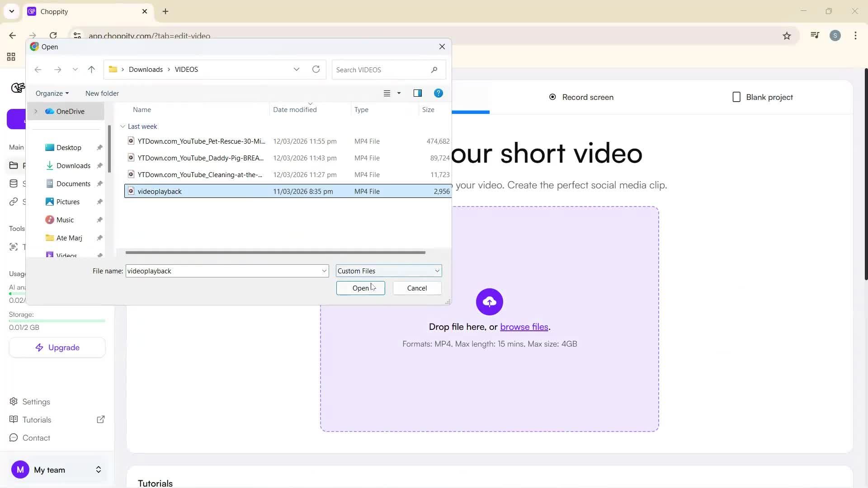This screenshot has height=488, width=868.
Task: Expand the OneDrive tree item
Action: pos(35,111)
